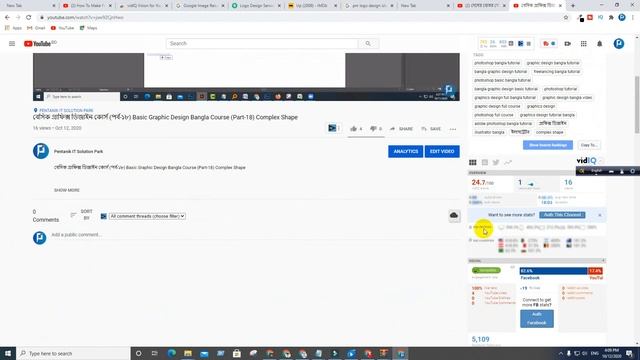Switch to the first New Tab tab
This screenshot has width=640, height=360.
click(x=29, y=6)
